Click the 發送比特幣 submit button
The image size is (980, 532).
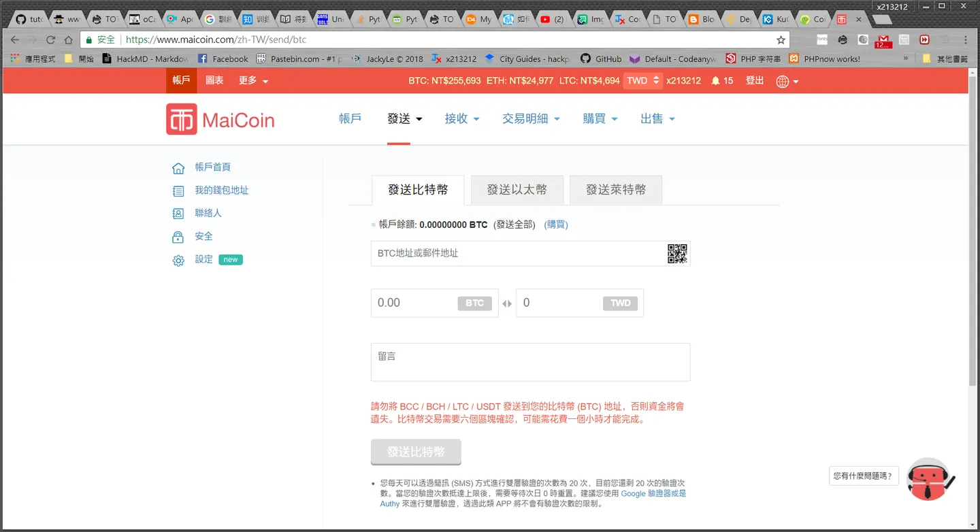tap(416, 452)
